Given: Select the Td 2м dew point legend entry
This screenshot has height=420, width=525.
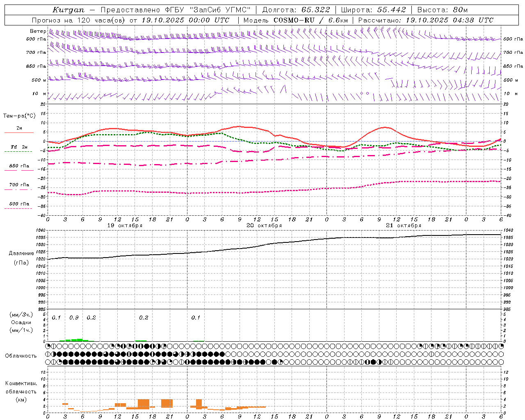Looking at the screenshot, I should click(19, 147).
